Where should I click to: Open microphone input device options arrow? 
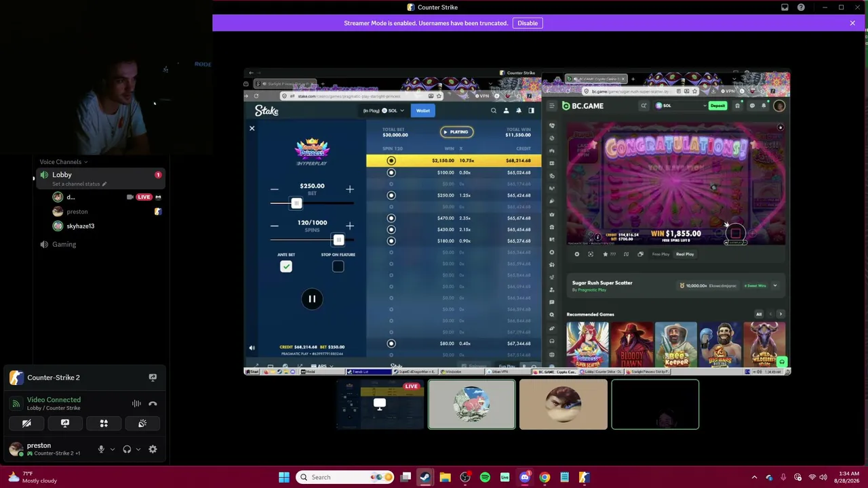pos(113,449)
